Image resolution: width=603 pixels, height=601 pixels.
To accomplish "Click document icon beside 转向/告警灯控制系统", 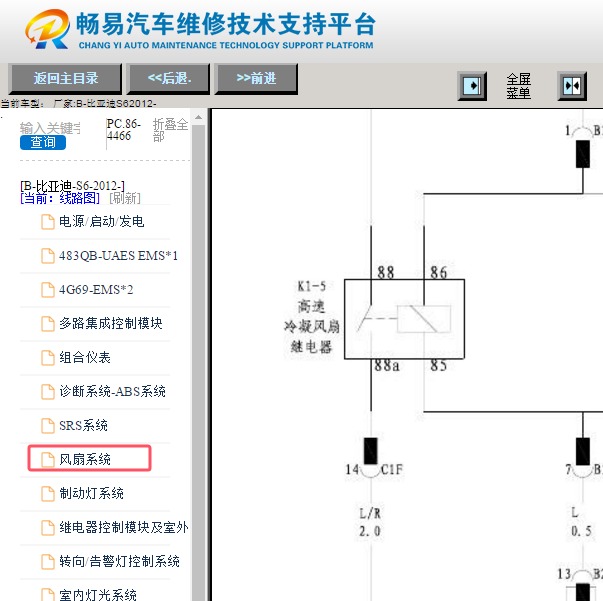I will pyautogui.click(x=48, y=562).
